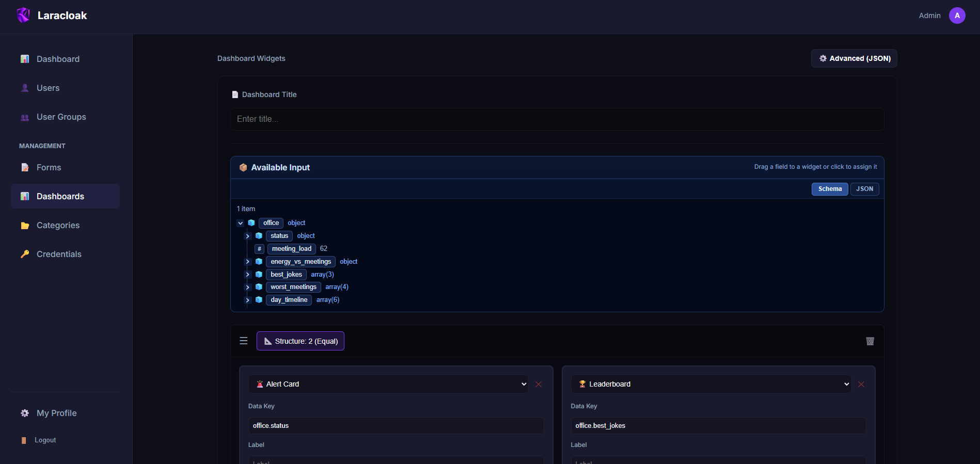
Task: Click the Dashboard chart icon in sidebar
Action: (25, 59)
